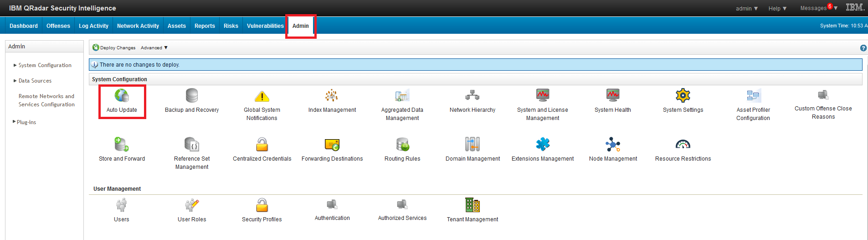Switch to the Offenses tab
The image size is (868, 240).
coord(58,26)
